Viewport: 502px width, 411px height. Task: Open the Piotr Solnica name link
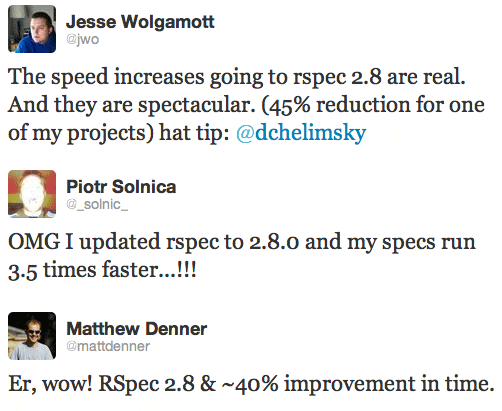click(x=121, y=187)
